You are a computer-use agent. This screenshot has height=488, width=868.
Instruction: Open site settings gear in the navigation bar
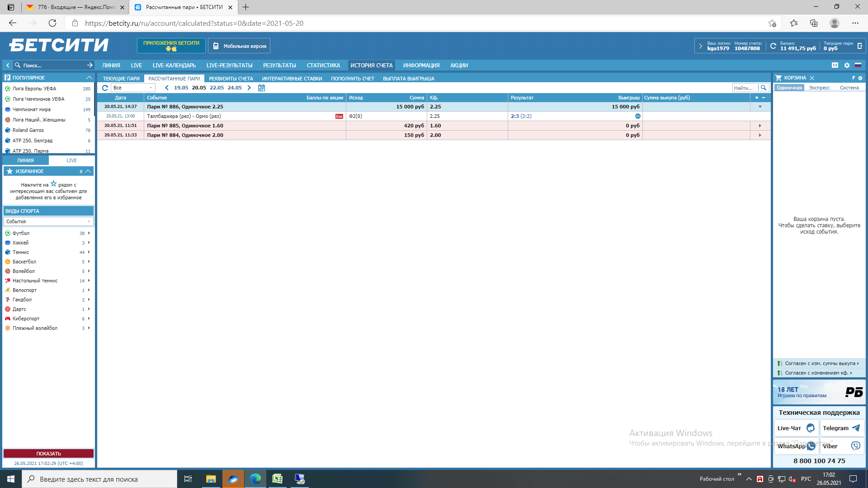tap(847, 65)
